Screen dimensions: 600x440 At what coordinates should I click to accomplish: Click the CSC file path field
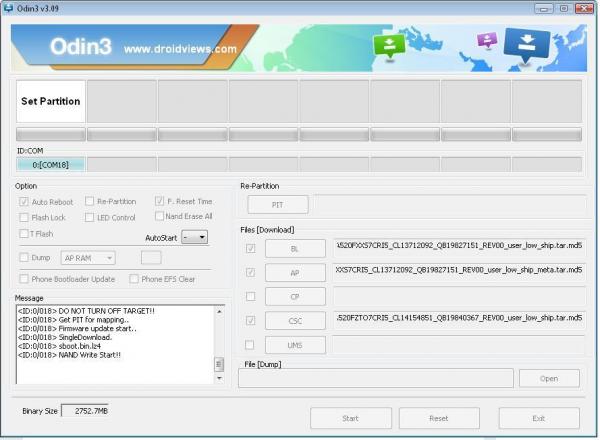[459, 318]
